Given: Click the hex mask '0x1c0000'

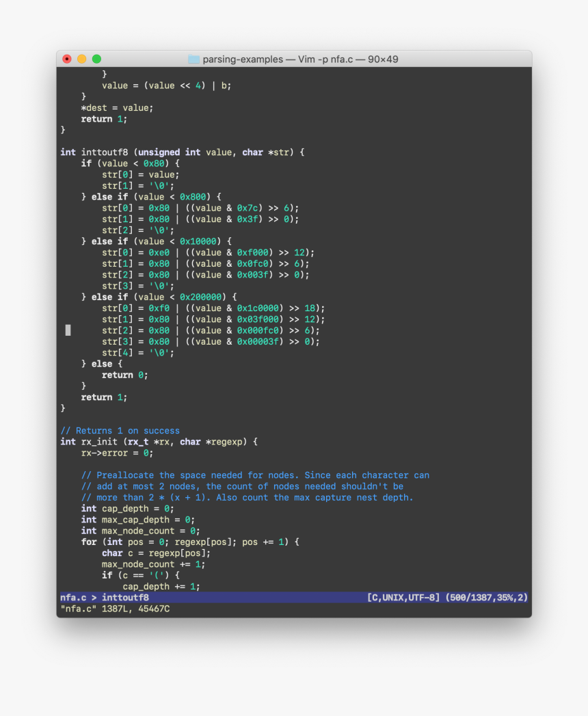Looking at the screenshot, I should 258,308.
